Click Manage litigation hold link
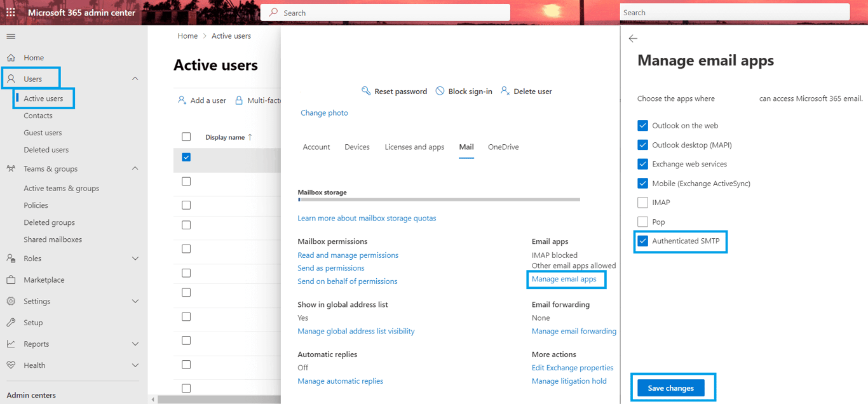 point(569,381)
